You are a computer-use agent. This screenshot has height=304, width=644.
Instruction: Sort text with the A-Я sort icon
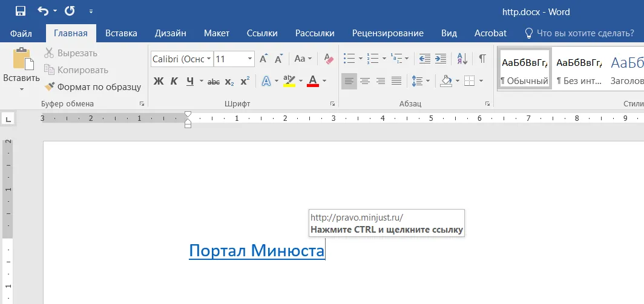(462, 59)
